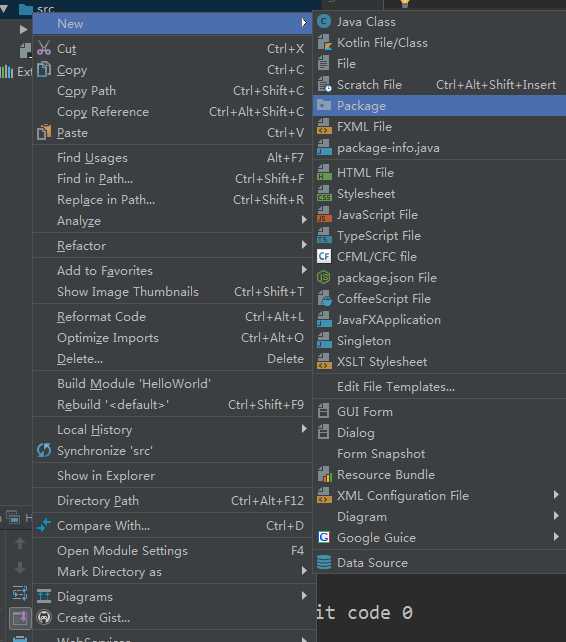
Task: Click the File template icon
Action: pos(324,63)
